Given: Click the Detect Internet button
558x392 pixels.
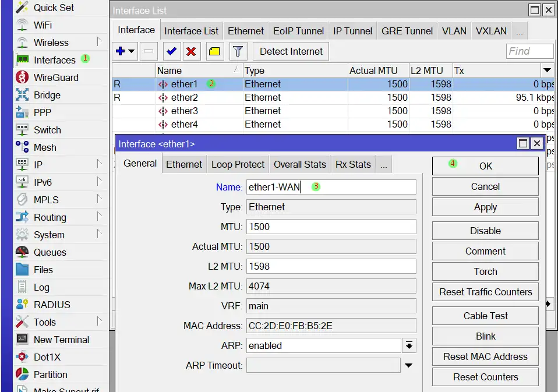Looking at the screenshot, I should point(291,51).
